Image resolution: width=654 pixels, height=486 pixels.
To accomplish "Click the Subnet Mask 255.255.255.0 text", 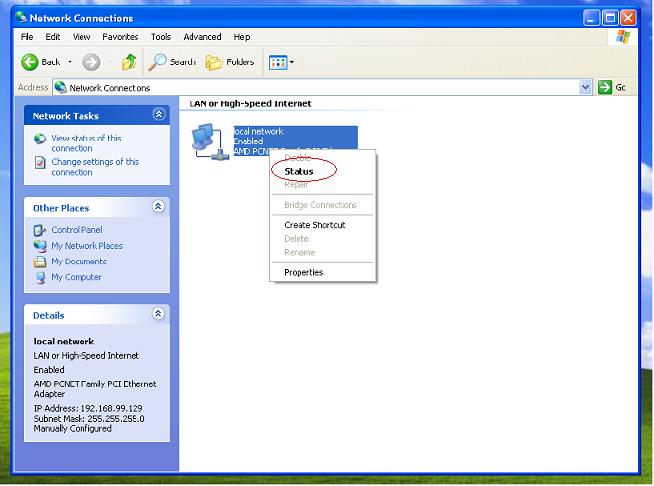I will point(89,418).
